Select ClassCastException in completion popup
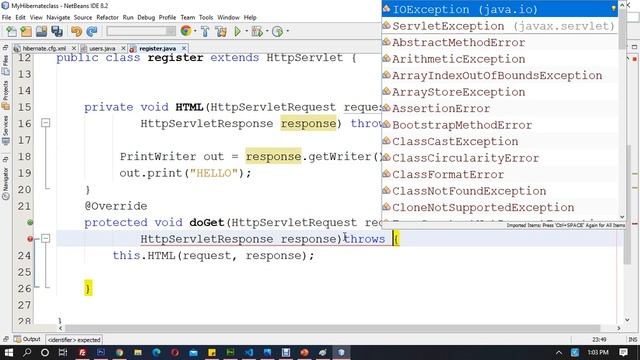Image resolution: width=640 pixels, height=360 pixels. click(x=500, y=142)
